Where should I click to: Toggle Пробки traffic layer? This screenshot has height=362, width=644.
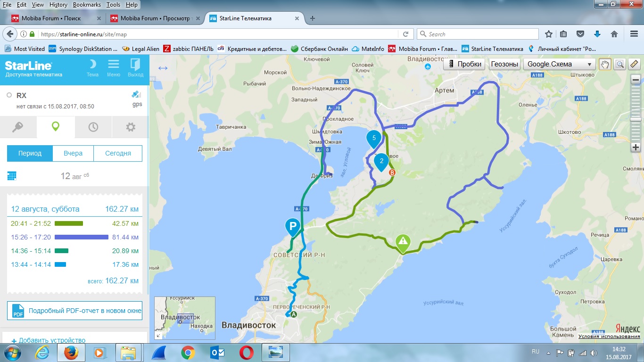coord(464,64)
